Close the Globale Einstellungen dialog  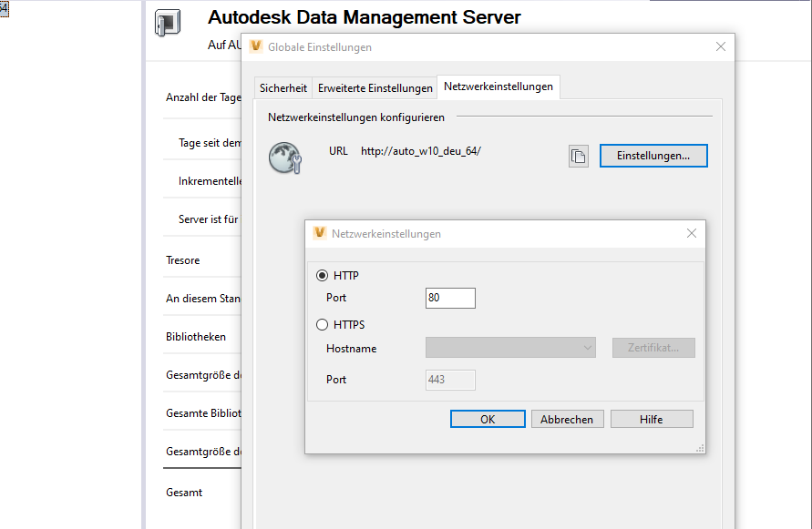[720, 46]
